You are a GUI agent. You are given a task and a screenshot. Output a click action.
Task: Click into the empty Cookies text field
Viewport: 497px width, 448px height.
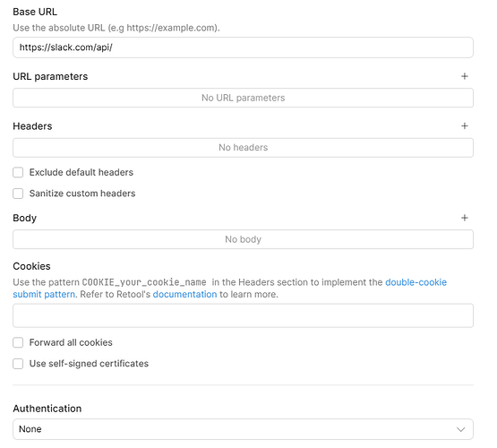pyautogui.click(x=243, y=315)
